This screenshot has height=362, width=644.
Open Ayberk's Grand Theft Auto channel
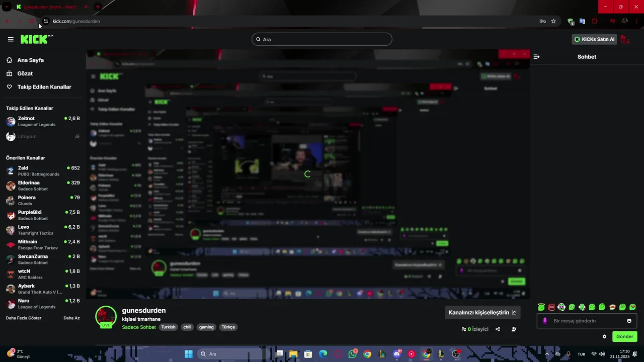(x=42, y=289)
